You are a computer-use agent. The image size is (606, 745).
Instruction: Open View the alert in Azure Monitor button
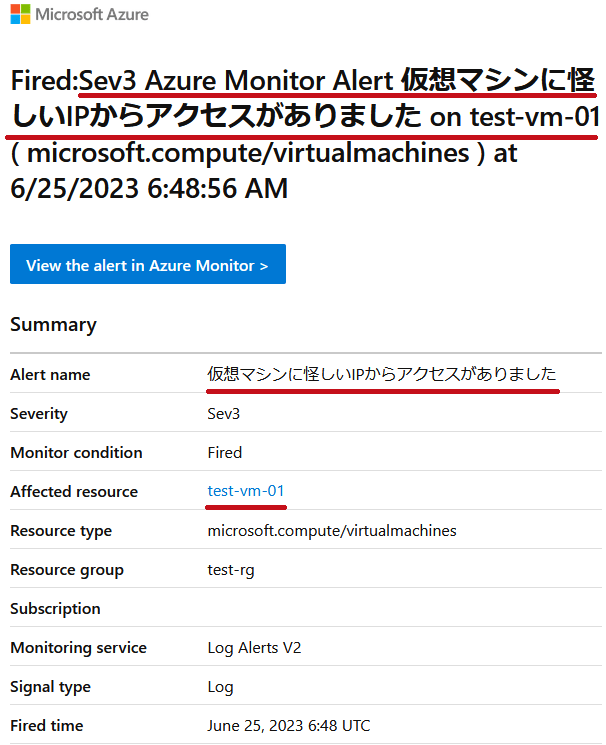[x=148, y=264]
